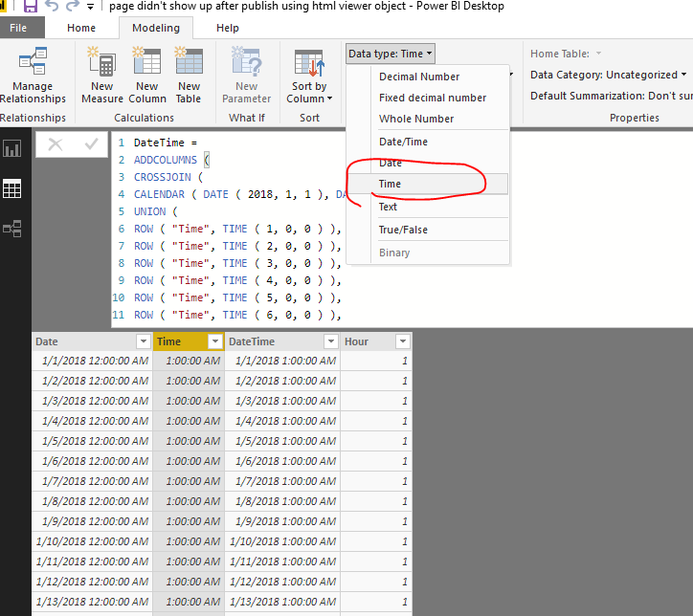The height and width of the screenshot is (616, 693).
Task: Click cell 1/1/2018 12:00:00 AM
Action: click(93, 361)
